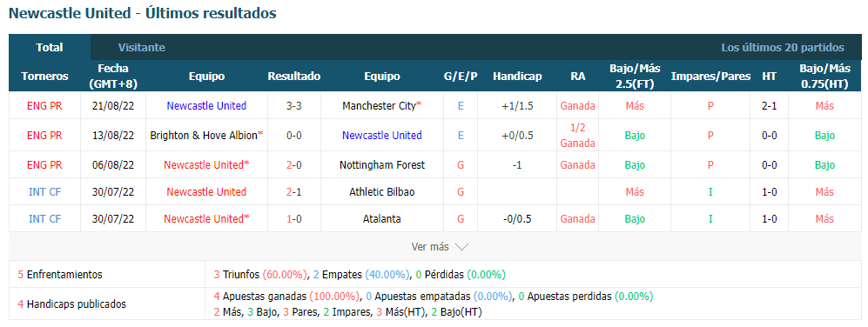Expand the Ver más chevron arrow
Screen dimensions: 868x327
click(461, 247)
